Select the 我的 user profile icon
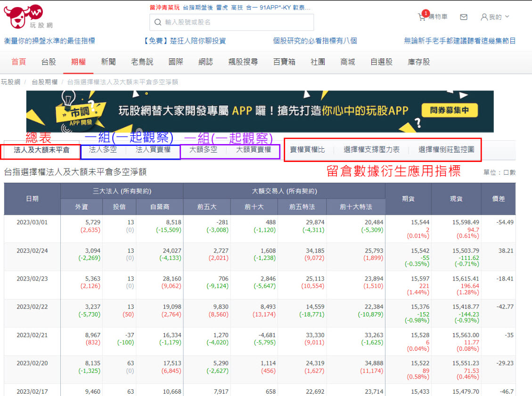The image size is (532, 396). pos(485,16)
